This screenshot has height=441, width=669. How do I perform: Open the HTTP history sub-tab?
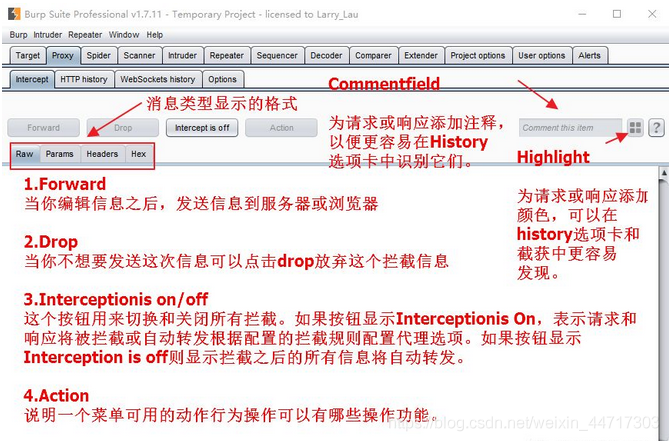point(84,79)
